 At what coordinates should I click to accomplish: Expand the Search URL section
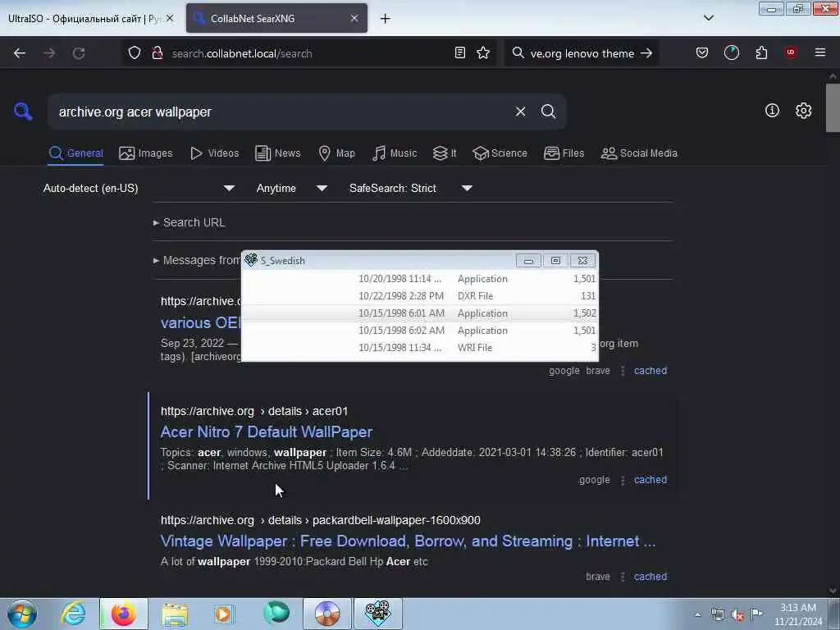(189, 222)
